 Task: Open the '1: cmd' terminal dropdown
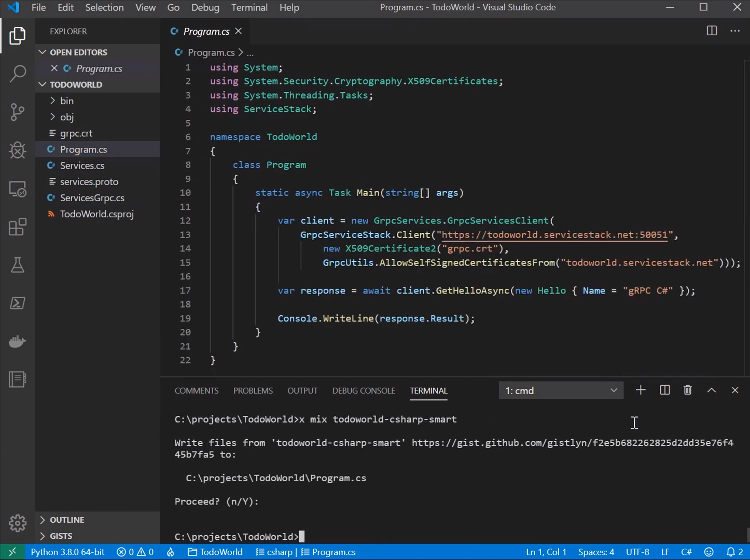(561, 390)
